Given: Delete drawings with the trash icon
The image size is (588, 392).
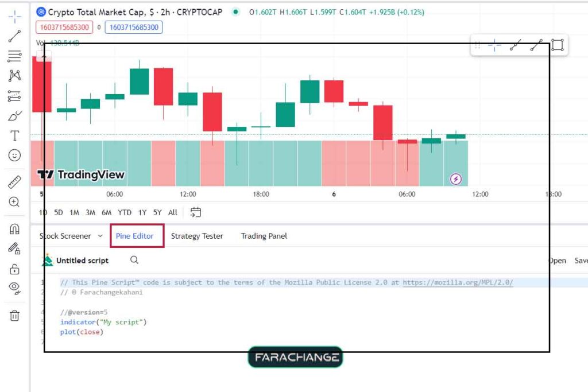Looking at the screenshot, I should 14,315.
